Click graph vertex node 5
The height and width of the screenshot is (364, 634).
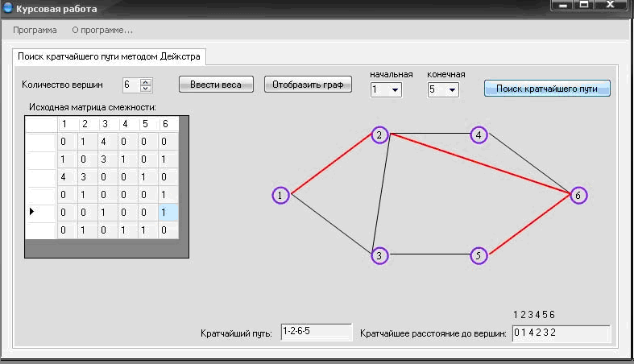pyautogui.click(x=479, y=256)
